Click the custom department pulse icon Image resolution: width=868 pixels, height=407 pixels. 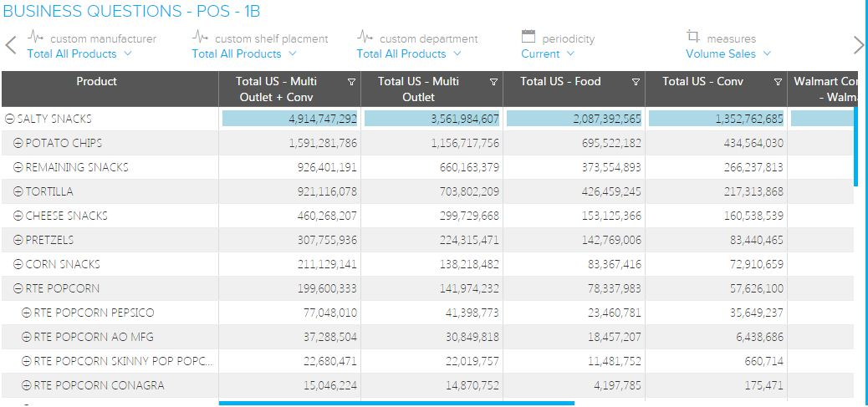(x=365, y=37)
